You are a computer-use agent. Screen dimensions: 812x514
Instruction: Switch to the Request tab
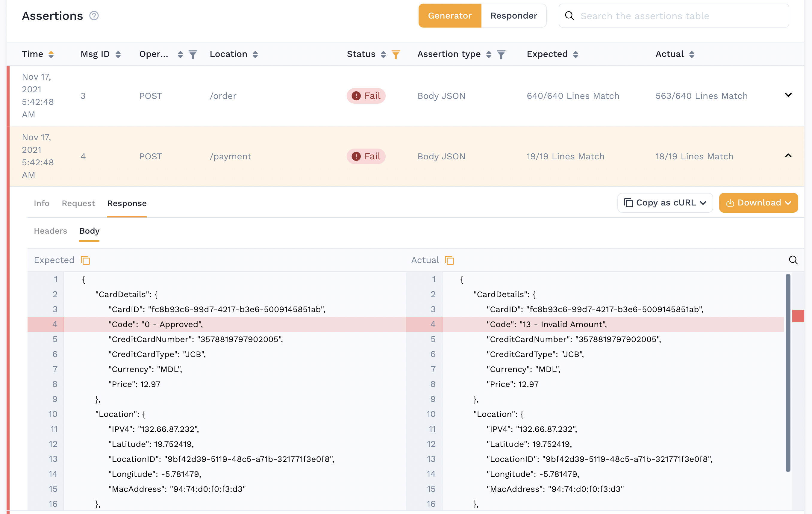pyautogui.click(x=78, y=203)
